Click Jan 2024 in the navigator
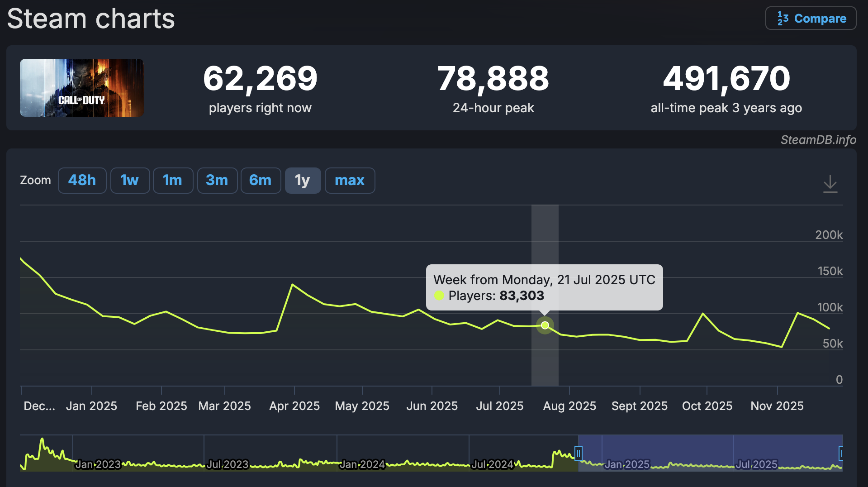 coord(362,464)
